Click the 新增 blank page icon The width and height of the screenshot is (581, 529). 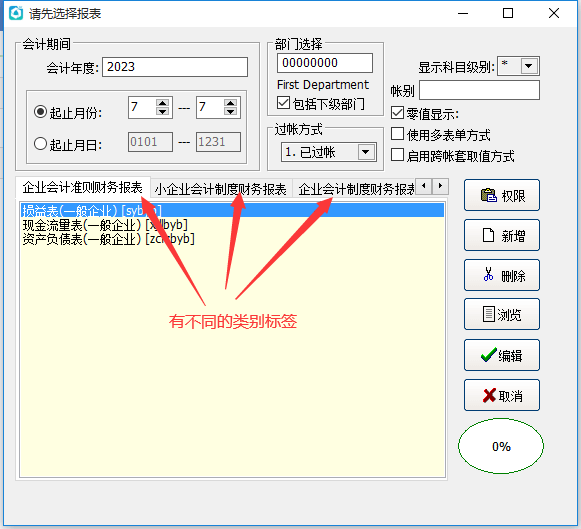pyautogui.click(x=488, y=235)
